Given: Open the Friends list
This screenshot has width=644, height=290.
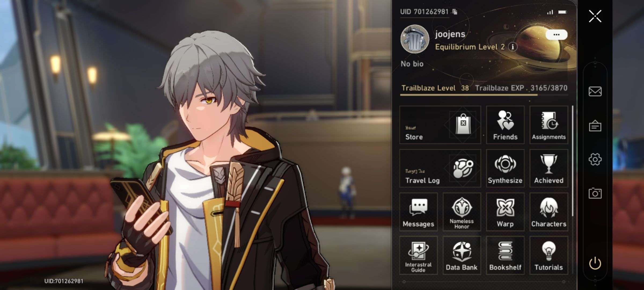Looking at the screenshot, I should 505,125.
